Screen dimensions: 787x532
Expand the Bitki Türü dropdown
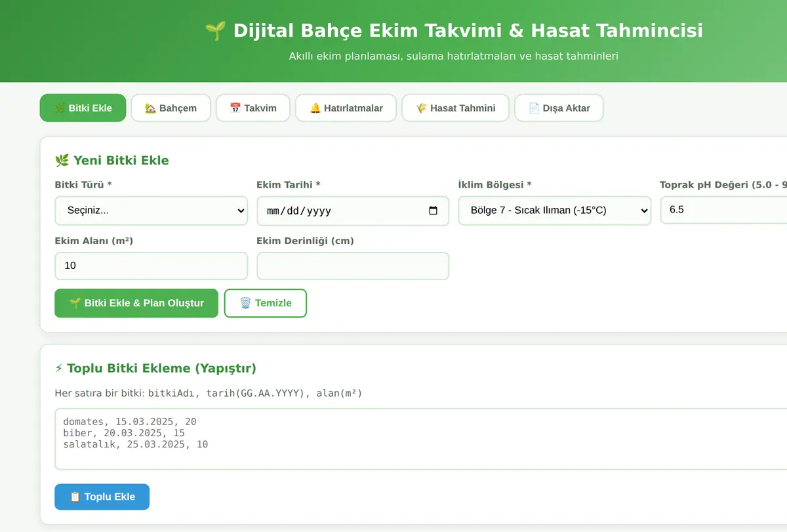coord(151,211)
